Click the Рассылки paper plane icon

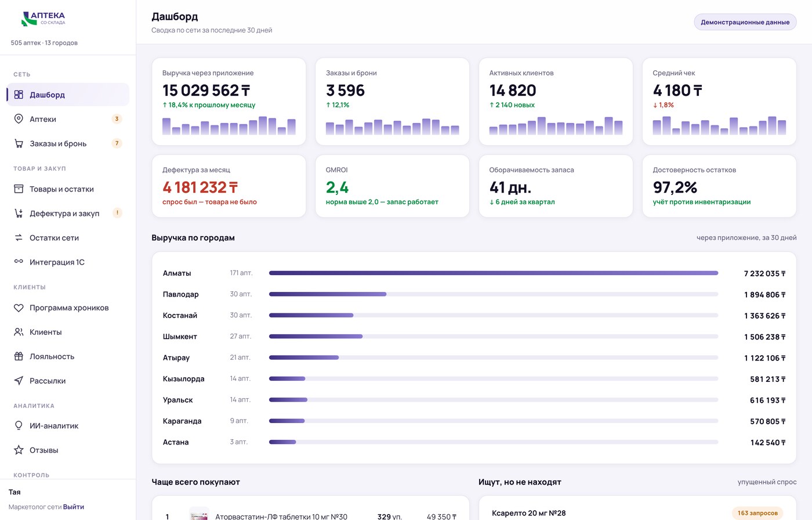coord(19,381)
